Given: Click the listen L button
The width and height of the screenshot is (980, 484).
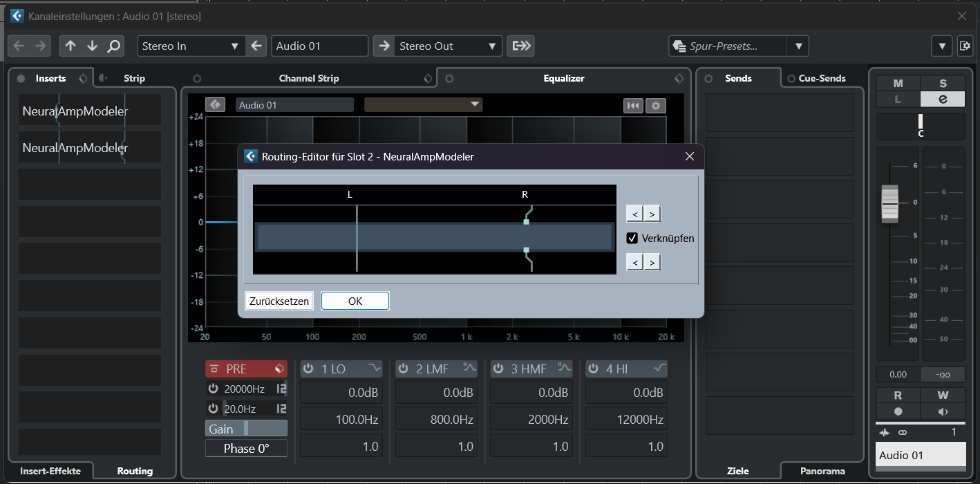Looking at the screenshot, I should (x=898, y=99).
